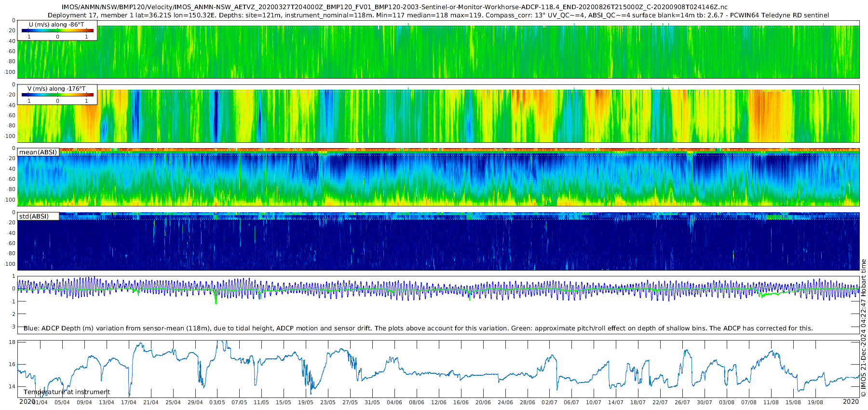Click the 04/06 date tick label

point(394,402)
